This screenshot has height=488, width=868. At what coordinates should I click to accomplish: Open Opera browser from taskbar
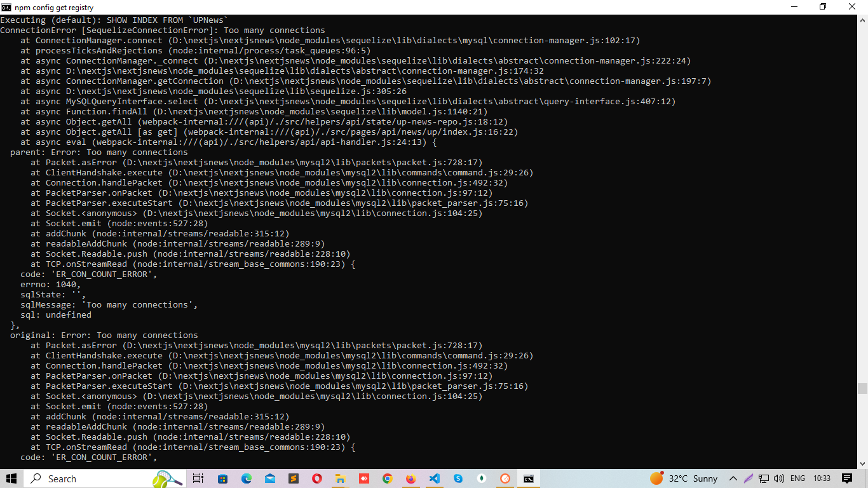(316, 478)
